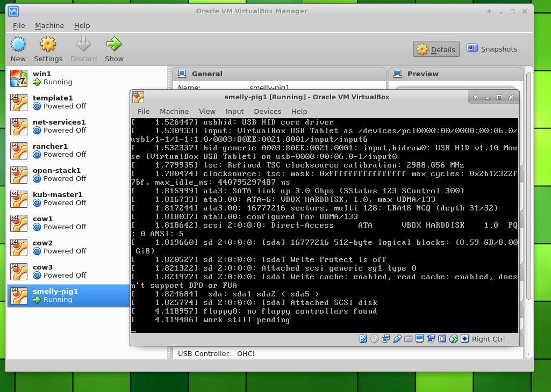The image size is (551, 392).
Task: Click the network adapters status icon
Action: pyautogui.click(x=385, y=339)
